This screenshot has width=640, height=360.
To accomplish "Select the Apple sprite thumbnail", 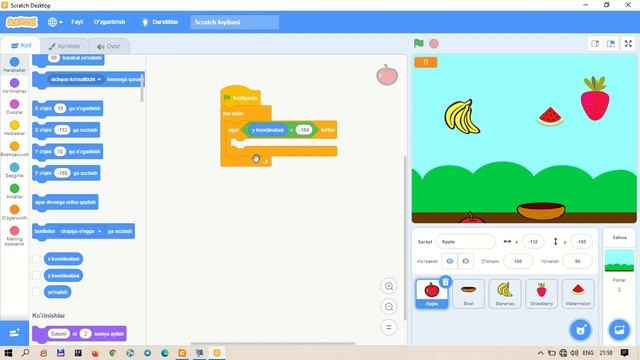I will tap(432, 293).
